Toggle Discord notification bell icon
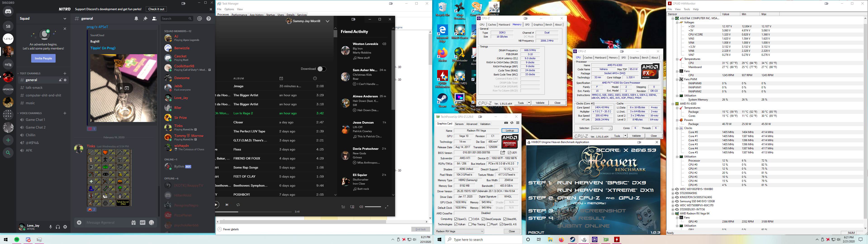 tap(136, 19)
